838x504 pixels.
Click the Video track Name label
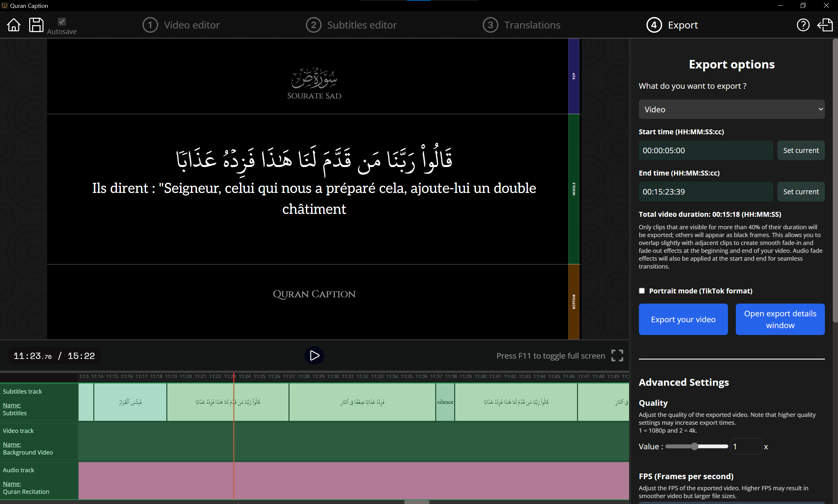12,445
